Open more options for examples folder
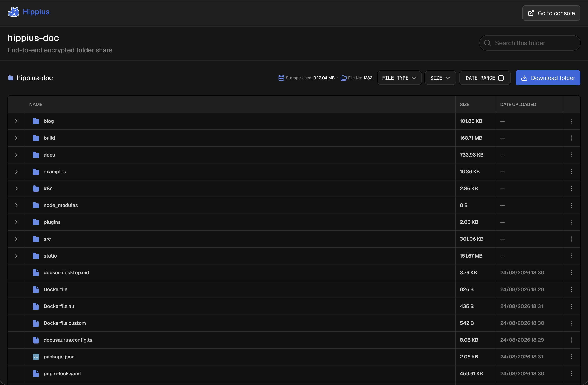Viewport: 588px width, 385px height. coord(572,172)
